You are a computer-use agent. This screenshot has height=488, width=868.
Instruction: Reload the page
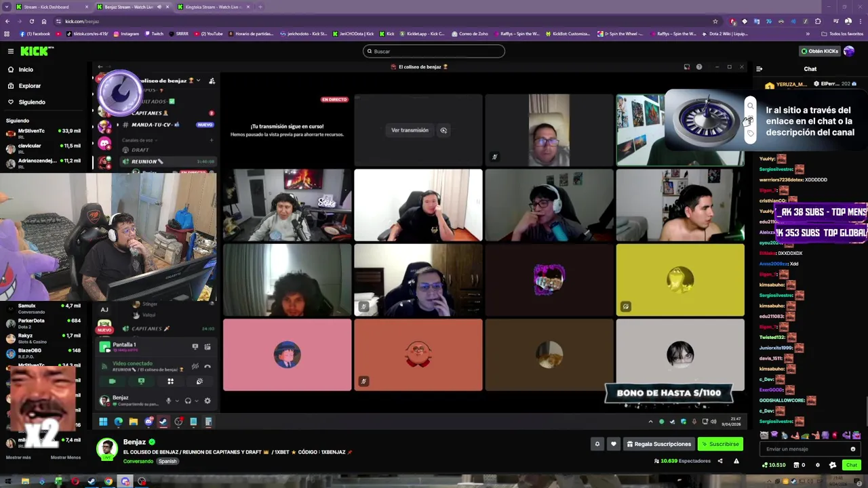31,21
